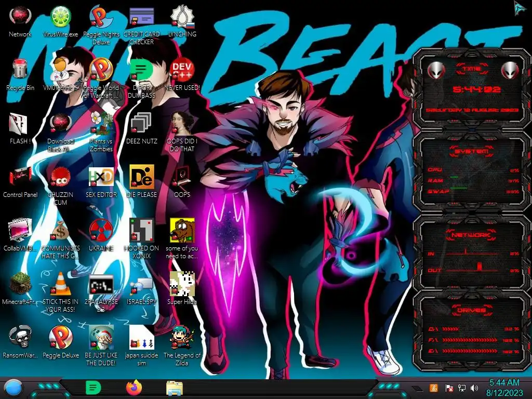Open the Control Panel icon

point(20,177)
